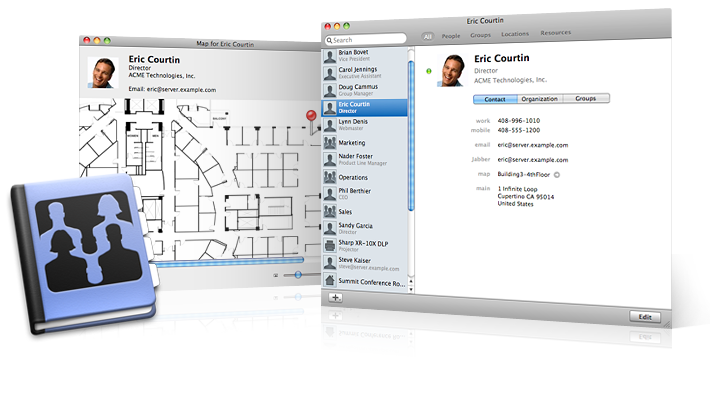This screenshot has height=400, width=710.
Task: Select the Locations filter
Action: coord(515,34)
